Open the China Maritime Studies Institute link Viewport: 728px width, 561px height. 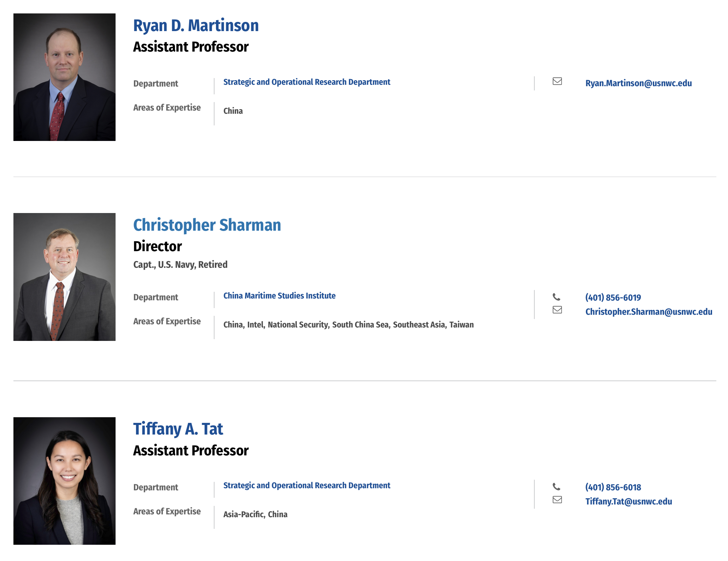tap(280, 296)
